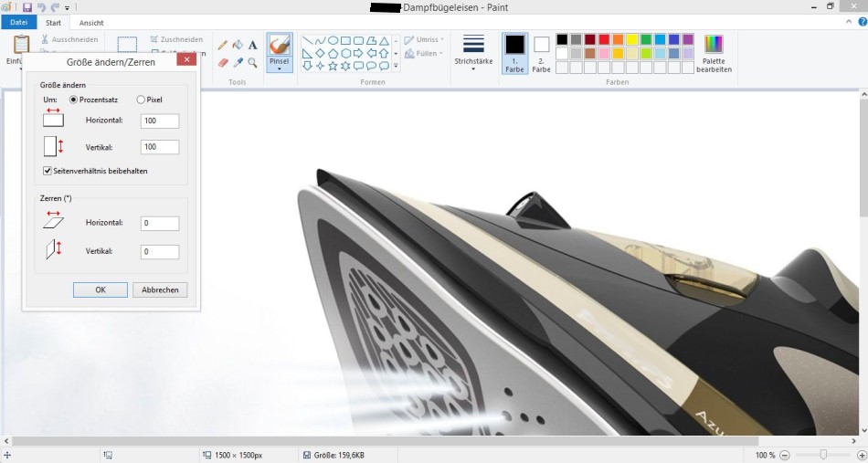Viewport: 868px width, 463px height.
Task: Select the Pixel radio button
Action: coord(141,100)
